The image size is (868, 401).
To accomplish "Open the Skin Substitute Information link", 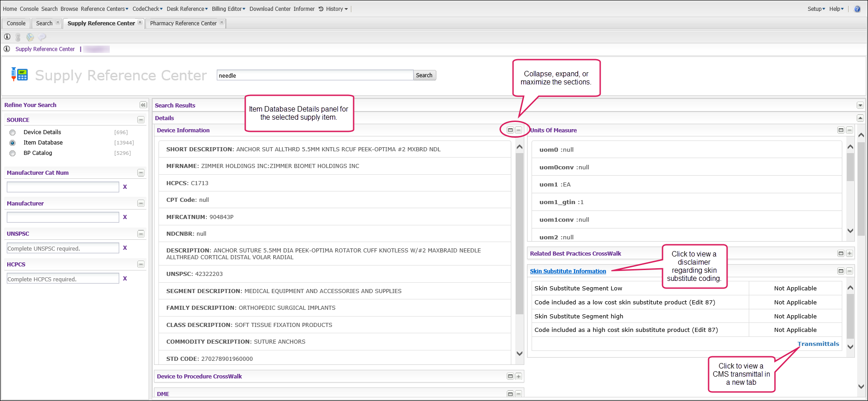I will click(568, 271).
